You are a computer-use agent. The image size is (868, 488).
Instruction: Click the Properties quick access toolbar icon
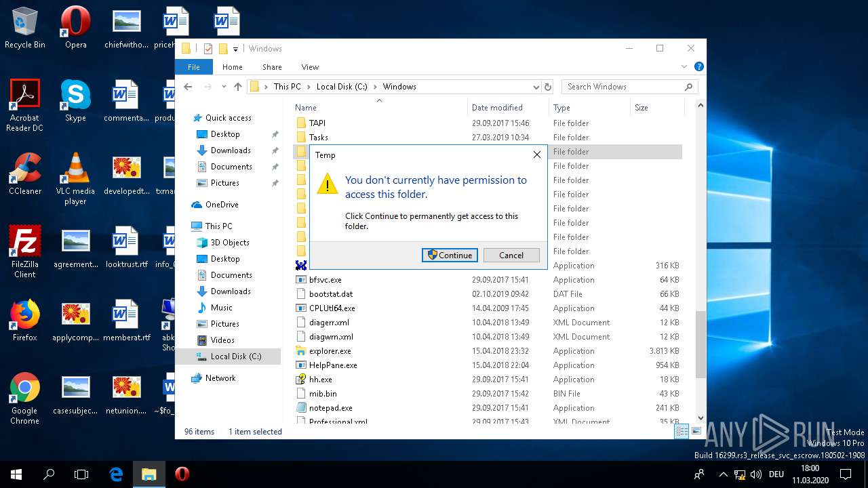[x=208, y=49]
